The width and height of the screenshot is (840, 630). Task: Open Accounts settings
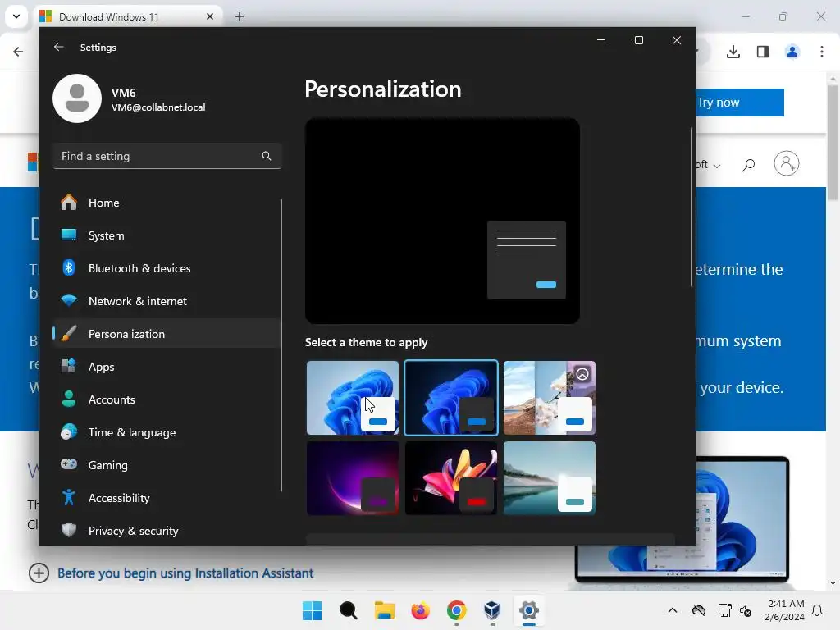pos(166,399)
